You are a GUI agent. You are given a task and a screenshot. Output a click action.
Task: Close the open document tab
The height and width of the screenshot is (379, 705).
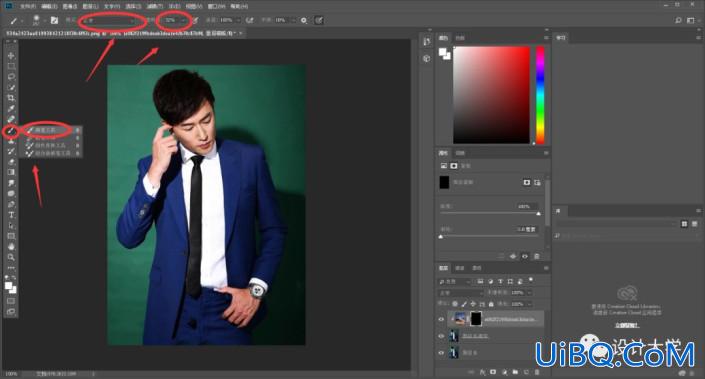[x=241, y=33]
